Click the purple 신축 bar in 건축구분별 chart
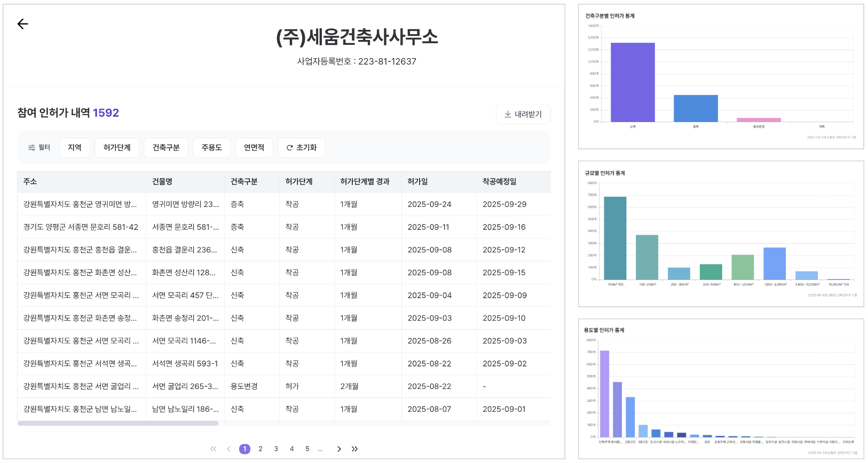Image resolution: width=868 pixels, height=463 pixels. tap(633, 82)
